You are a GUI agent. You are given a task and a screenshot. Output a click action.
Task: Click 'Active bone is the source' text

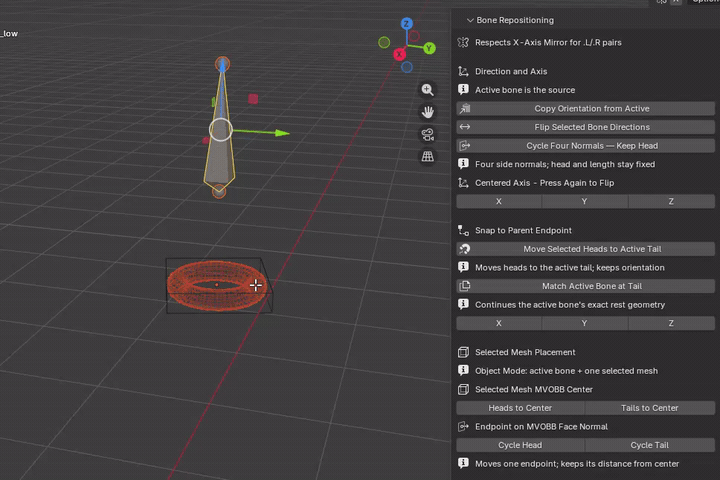point(525,90)
